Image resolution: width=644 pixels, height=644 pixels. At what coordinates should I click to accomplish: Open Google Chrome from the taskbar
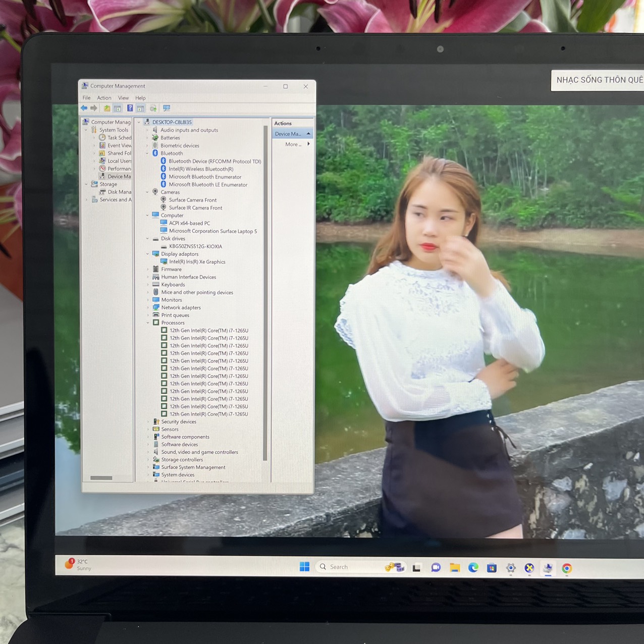[567, 568]
